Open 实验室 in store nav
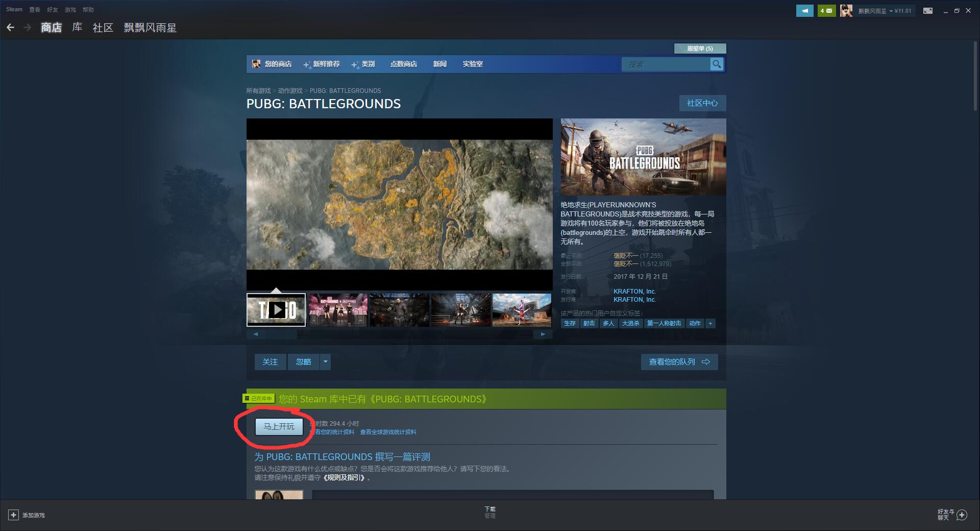The height and width of the screenshot is (531, 980). tap(473, 64)
